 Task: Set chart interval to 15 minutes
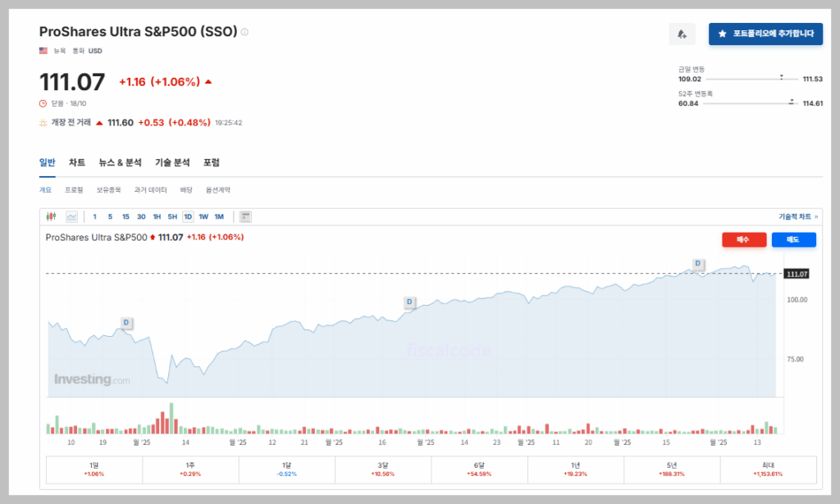(x=126, y=216)
